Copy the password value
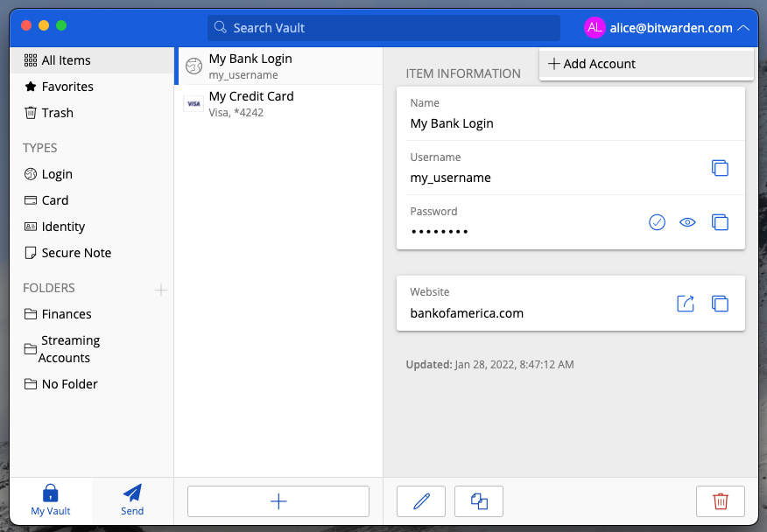Viewport: 767px width, 532px height. tap(720, 222)
